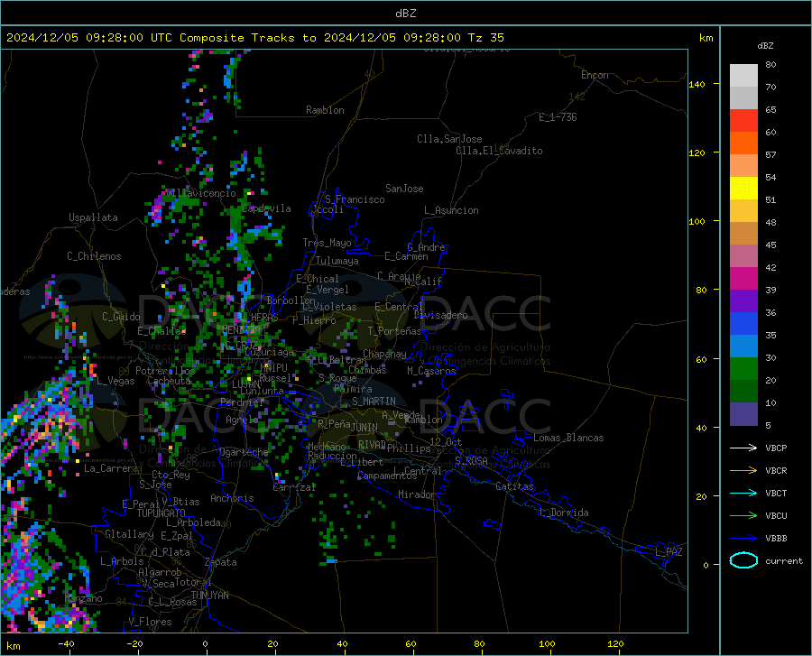Click the TUNUYAN place label
Viewport: 812px width, 656px height.
[x=209, y=596]
